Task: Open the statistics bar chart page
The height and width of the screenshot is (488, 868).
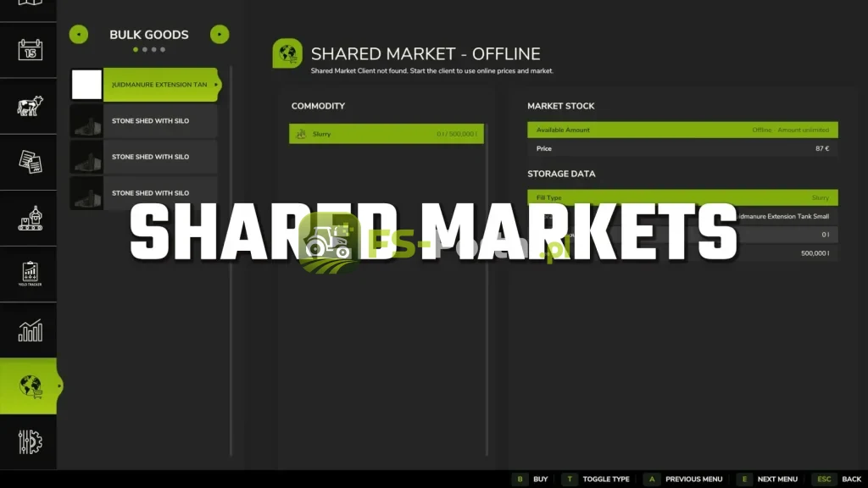Action: click(x=30, y=330)
